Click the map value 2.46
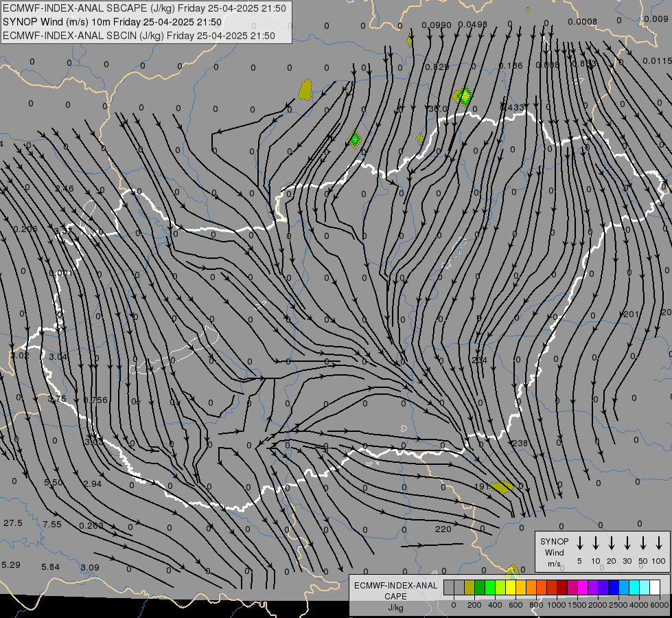This screenshot has width=672, height=618. [x=65, y=188]
